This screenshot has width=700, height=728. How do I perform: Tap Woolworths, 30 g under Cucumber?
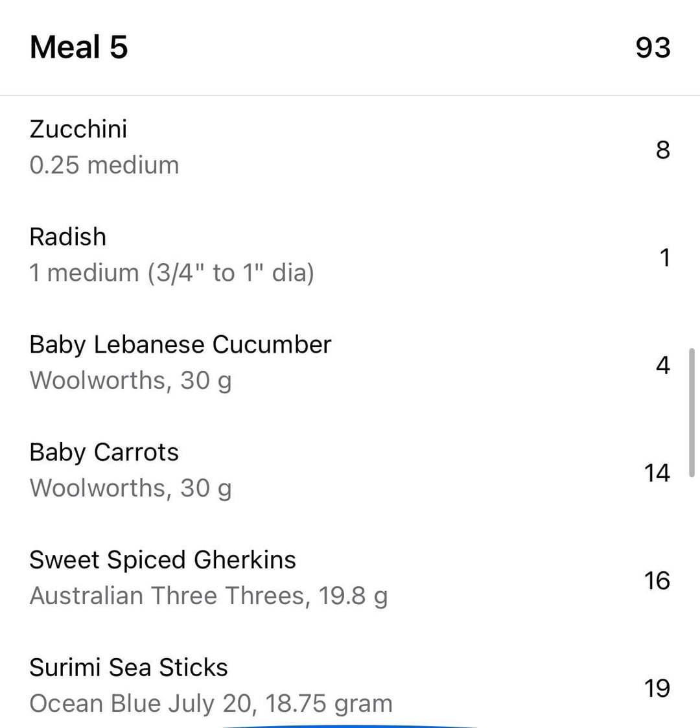(130, 381)
